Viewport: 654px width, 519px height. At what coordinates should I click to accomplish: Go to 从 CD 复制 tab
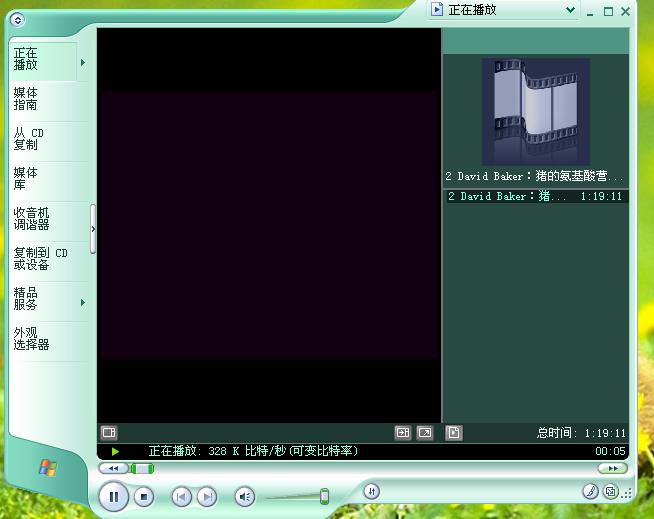tap(30, 138)
